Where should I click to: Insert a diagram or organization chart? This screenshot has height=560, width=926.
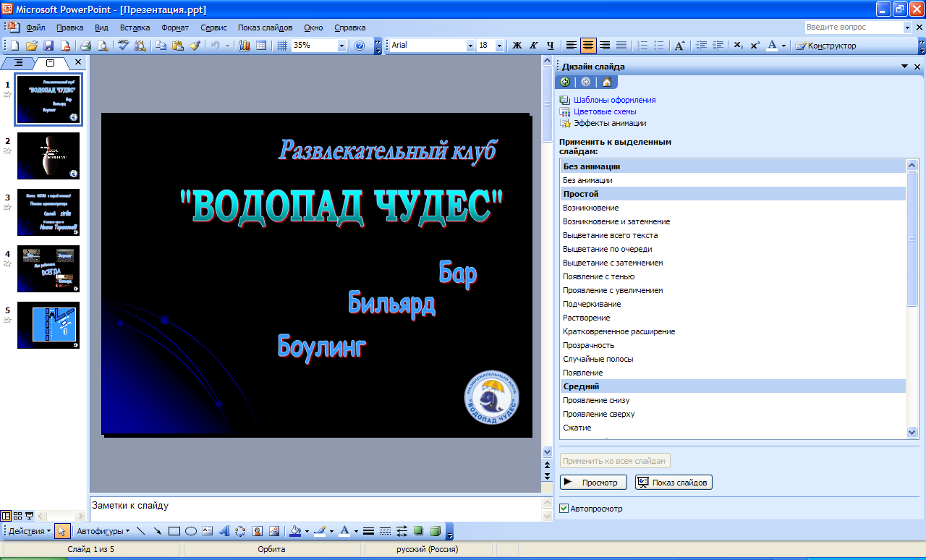(x=240, y=531)
